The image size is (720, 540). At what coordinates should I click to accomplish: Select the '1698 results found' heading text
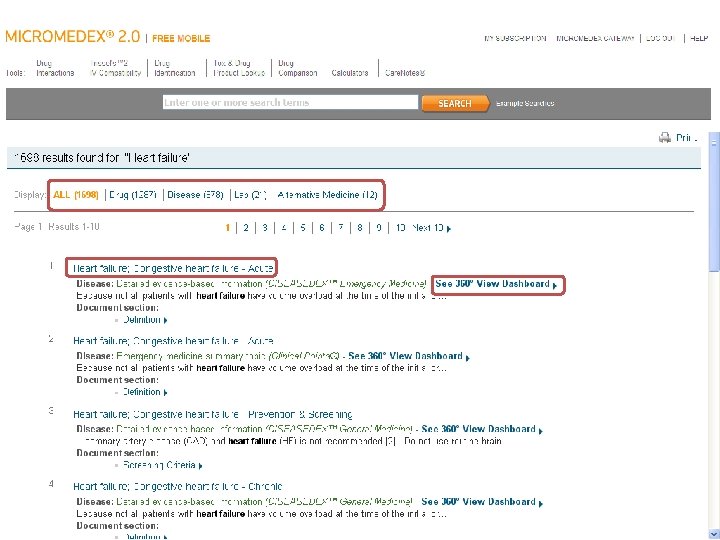(101, 158)
